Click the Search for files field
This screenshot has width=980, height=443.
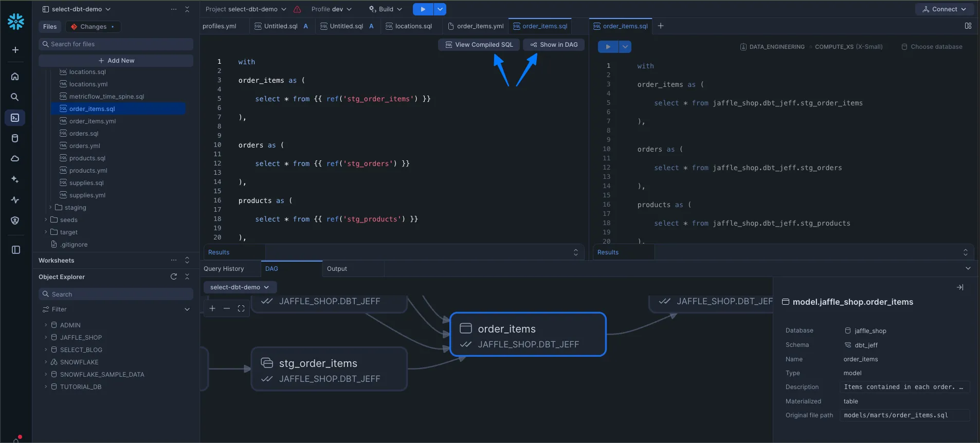pos(116,44)
